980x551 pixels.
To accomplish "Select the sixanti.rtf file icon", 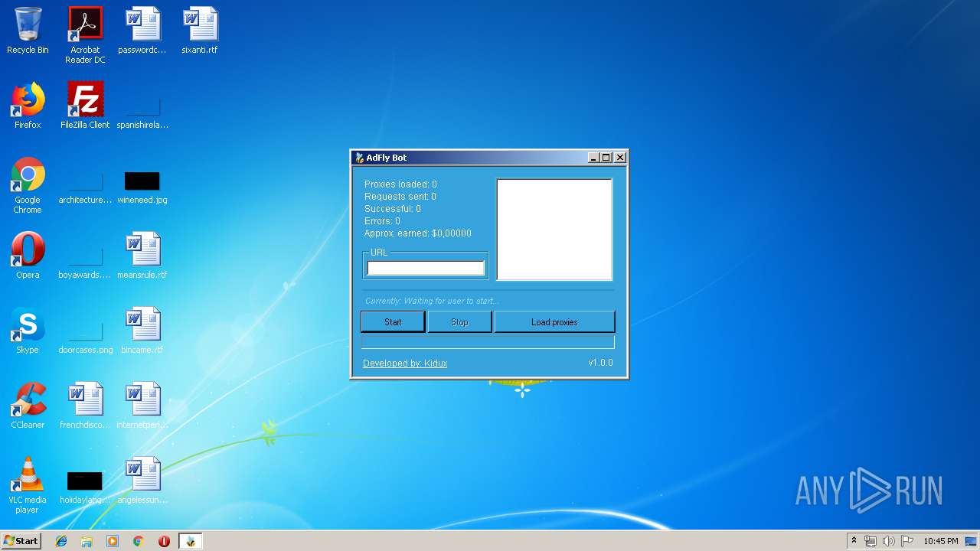I will (x=200, y=31).
